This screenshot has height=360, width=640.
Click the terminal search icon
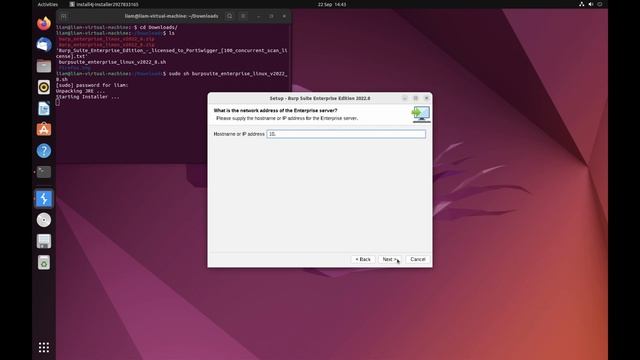point(230,16)
